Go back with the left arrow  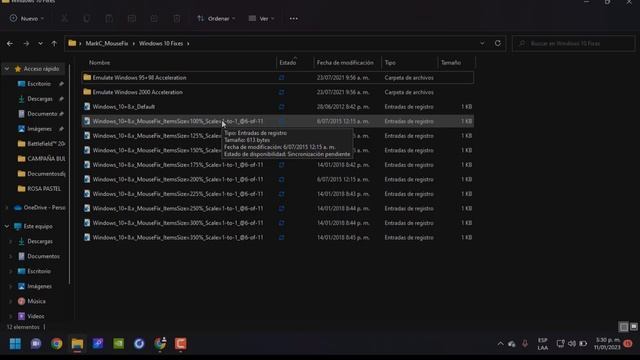[10, 43]
